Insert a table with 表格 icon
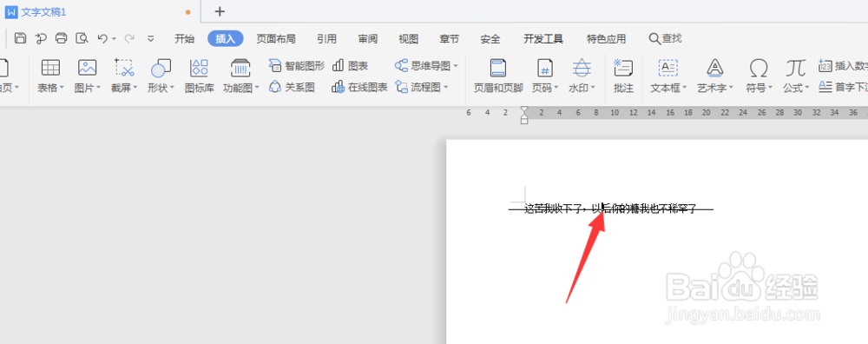Image resolution: width=868 pixels, height=344 pixels. tap(50, 68)
